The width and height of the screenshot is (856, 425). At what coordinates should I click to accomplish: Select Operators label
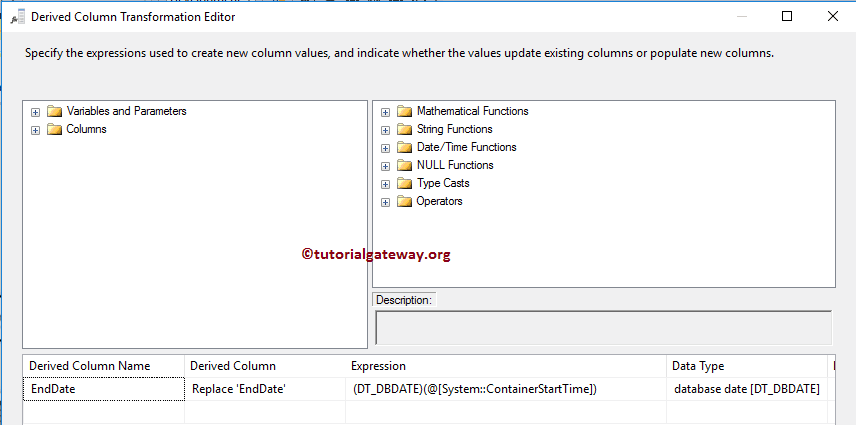click(439, 201)
